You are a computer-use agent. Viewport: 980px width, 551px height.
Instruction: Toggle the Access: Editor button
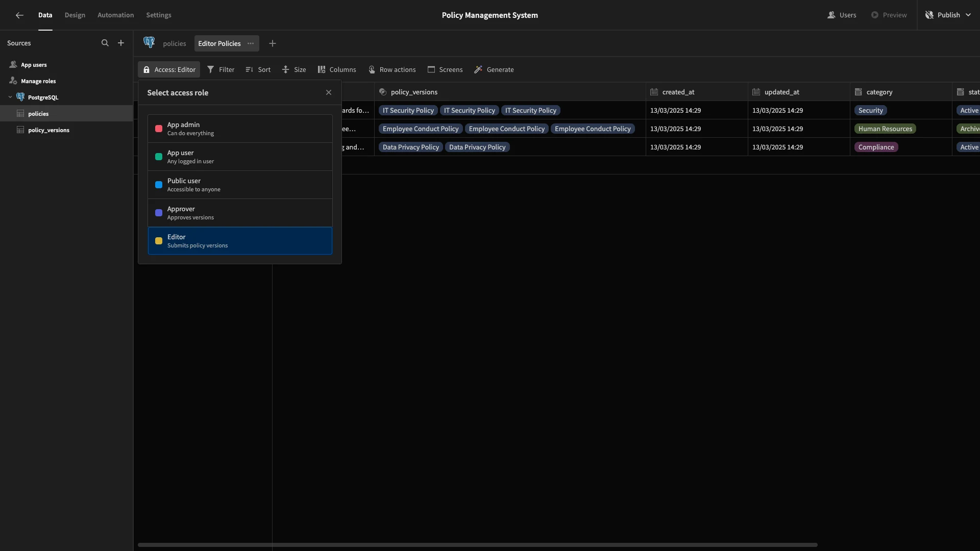[x=169, y=70]
